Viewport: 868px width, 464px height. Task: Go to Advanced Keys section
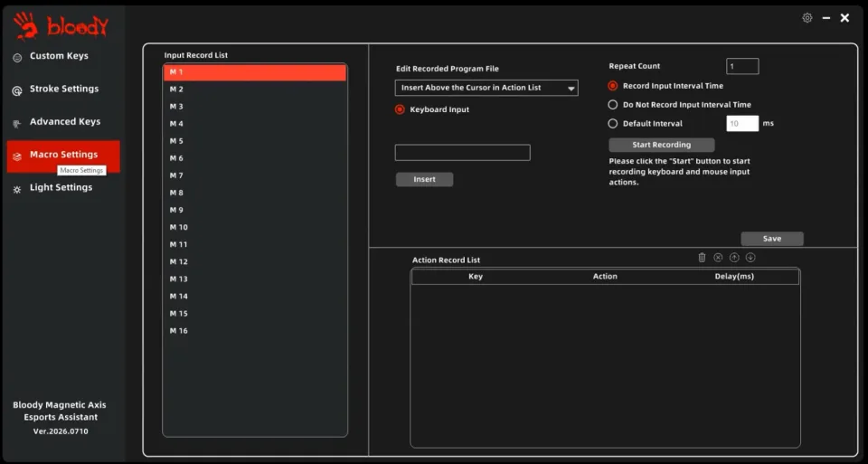click(x=63, y=122)
